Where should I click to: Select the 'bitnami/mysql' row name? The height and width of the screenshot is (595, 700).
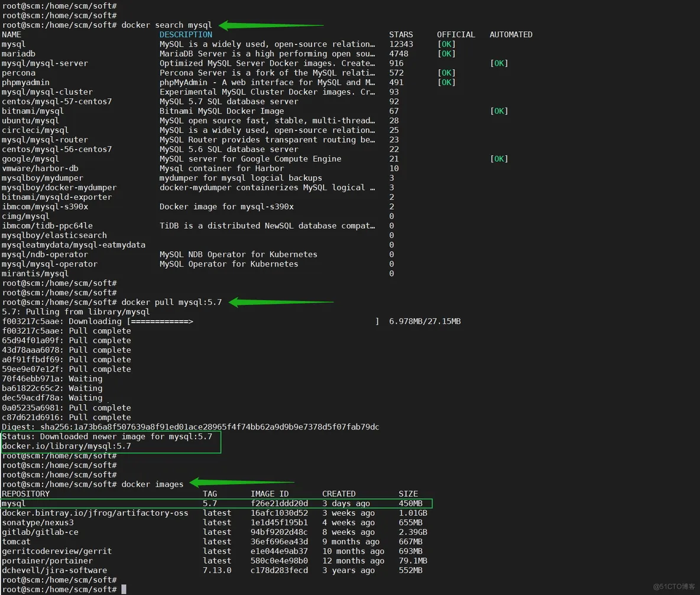33,111
